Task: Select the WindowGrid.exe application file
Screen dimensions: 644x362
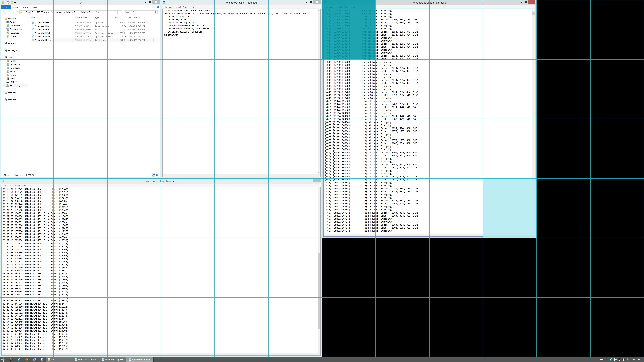Action: click(x=42, y=22)
